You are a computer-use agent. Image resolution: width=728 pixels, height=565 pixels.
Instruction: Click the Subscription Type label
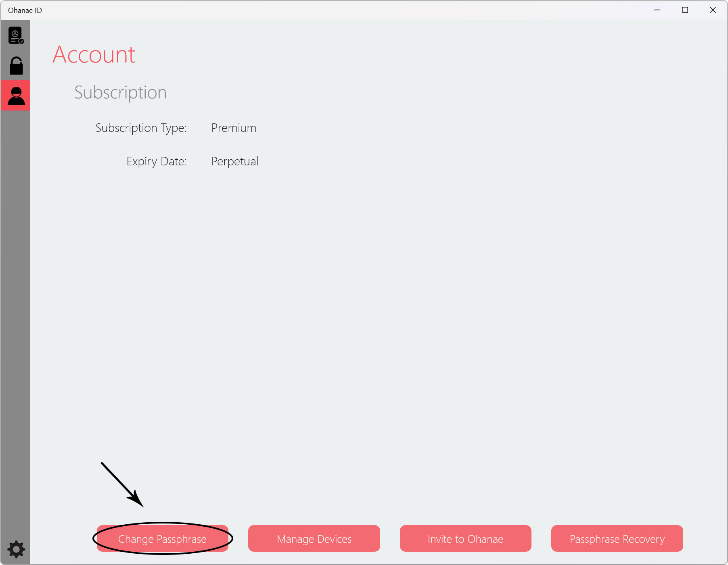point(141,128)
